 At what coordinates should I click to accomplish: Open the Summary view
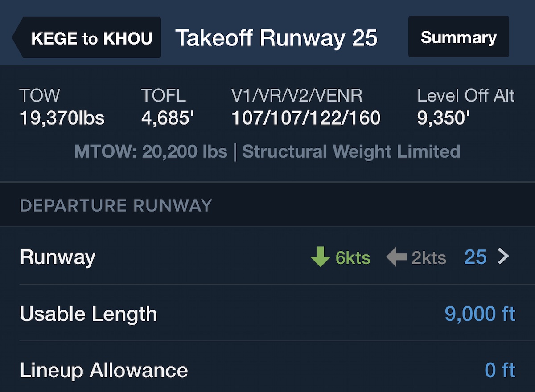click(458, 37)
